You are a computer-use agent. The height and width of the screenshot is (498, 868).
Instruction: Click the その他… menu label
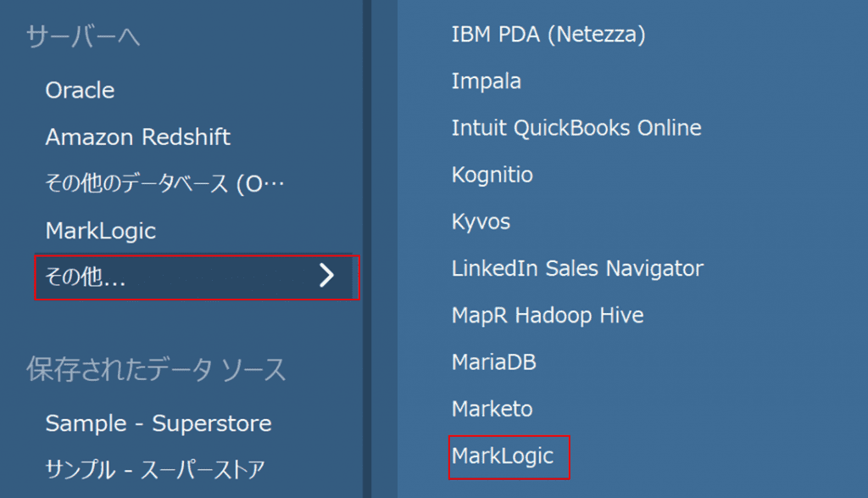86,277
